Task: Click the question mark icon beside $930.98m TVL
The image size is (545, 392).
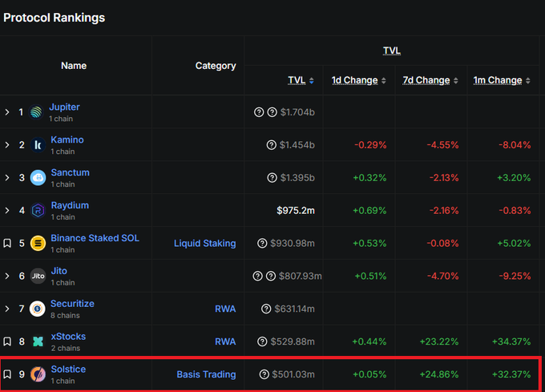Action: [x=262, y=243]
